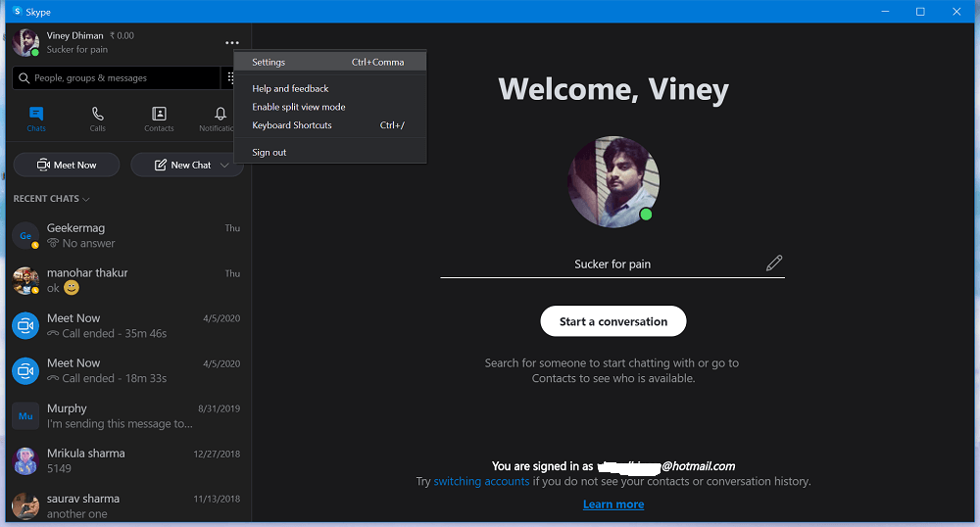980x527 pixels.
Task: Open Keyboard Shortcuts from the menu
Action: pos(330,124)
